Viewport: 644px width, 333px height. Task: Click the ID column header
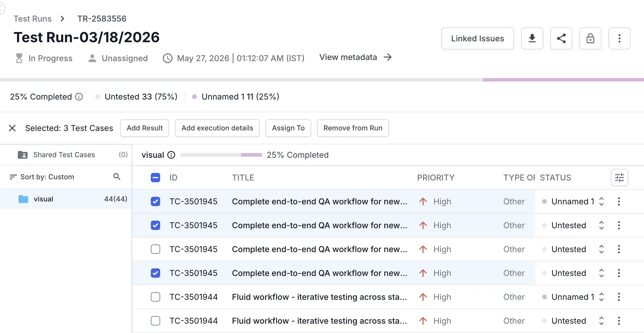tap(174, 178)
